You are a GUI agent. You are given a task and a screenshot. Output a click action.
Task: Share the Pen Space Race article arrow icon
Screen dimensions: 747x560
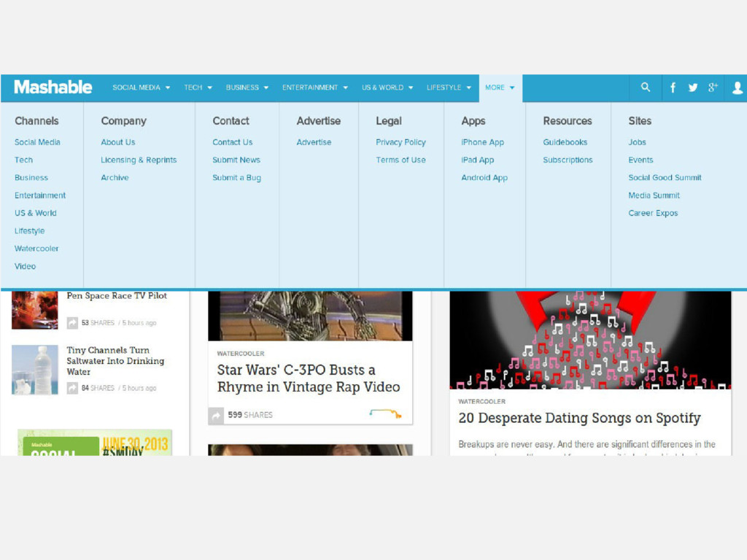click(72, 323)
